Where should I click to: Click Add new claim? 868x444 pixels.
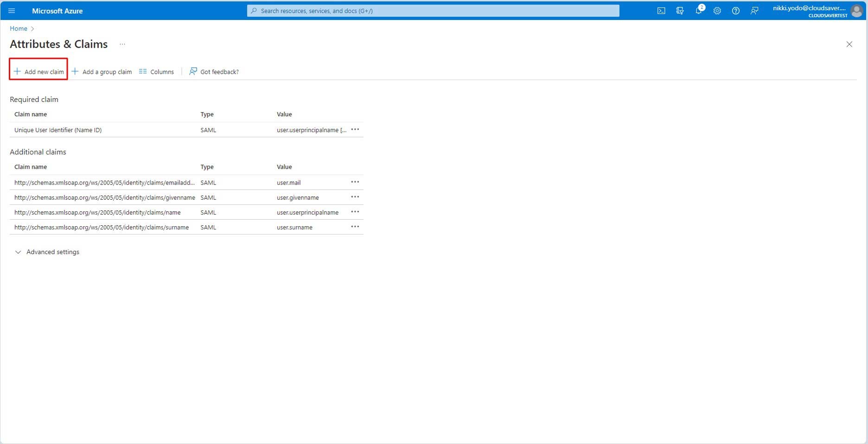click(x=39, y=71)
